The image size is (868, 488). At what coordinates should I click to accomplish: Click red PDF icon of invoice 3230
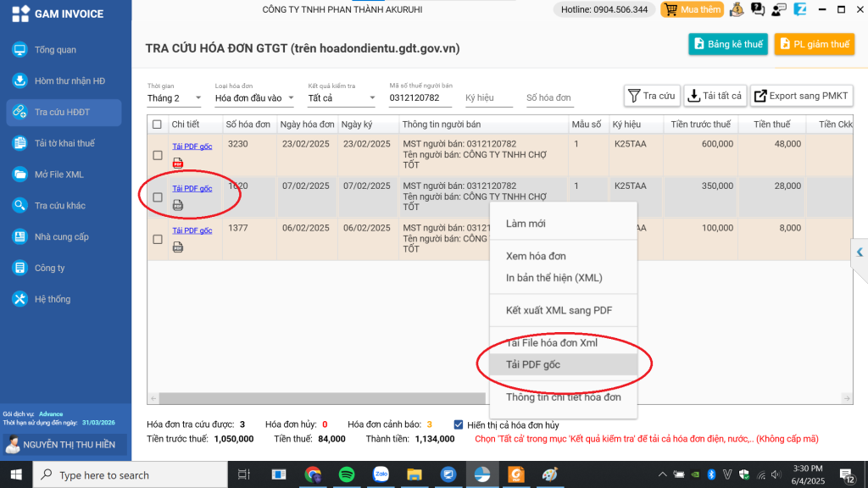pyautogui.click(x=178, y=163)
